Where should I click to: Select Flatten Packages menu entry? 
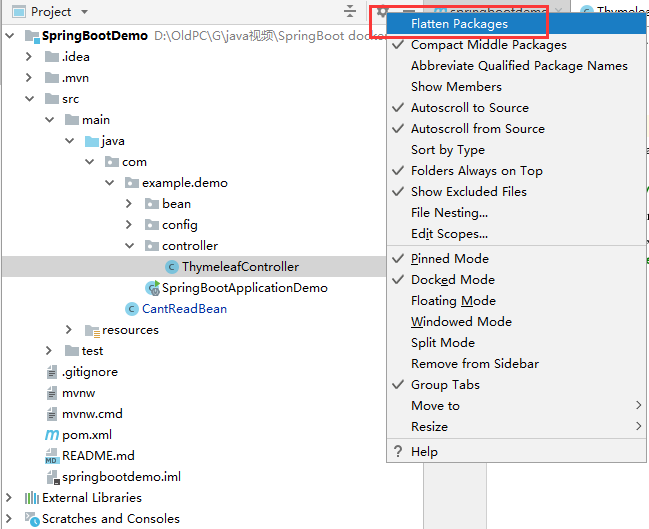[459, 24]
